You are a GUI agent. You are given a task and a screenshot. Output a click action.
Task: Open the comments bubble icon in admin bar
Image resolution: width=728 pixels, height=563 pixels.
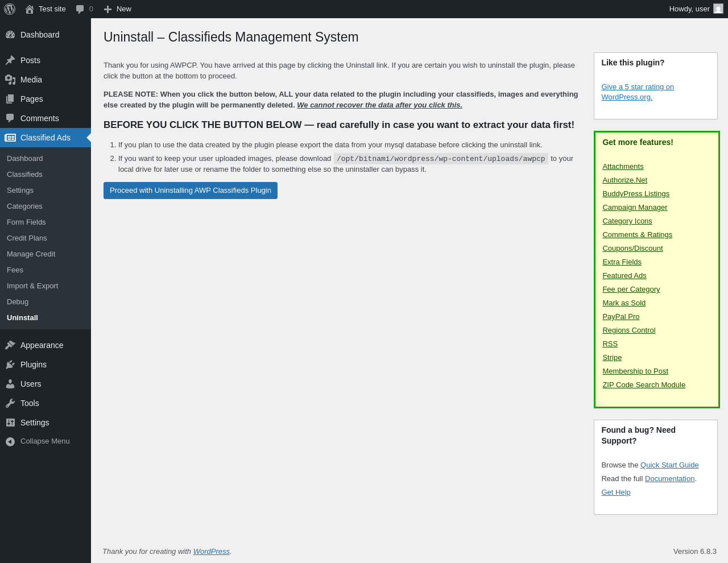pos(80,9)
